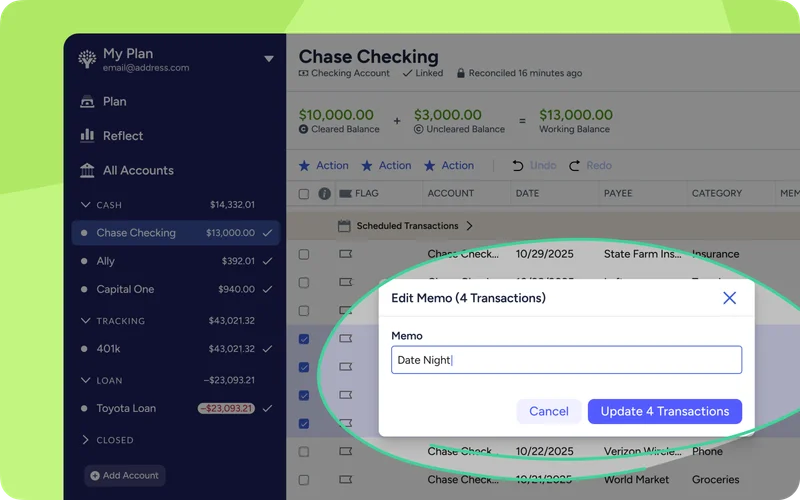The width and height of the screenshot is (800, 500).
Task: Go to the Plan page
Action: coord(115,102)
